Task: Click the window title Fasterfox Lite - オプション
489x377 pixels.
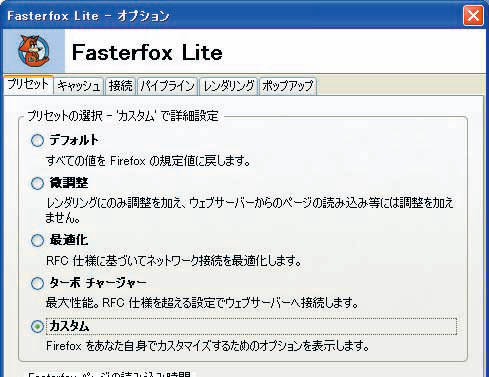Action: click(88, 16)
